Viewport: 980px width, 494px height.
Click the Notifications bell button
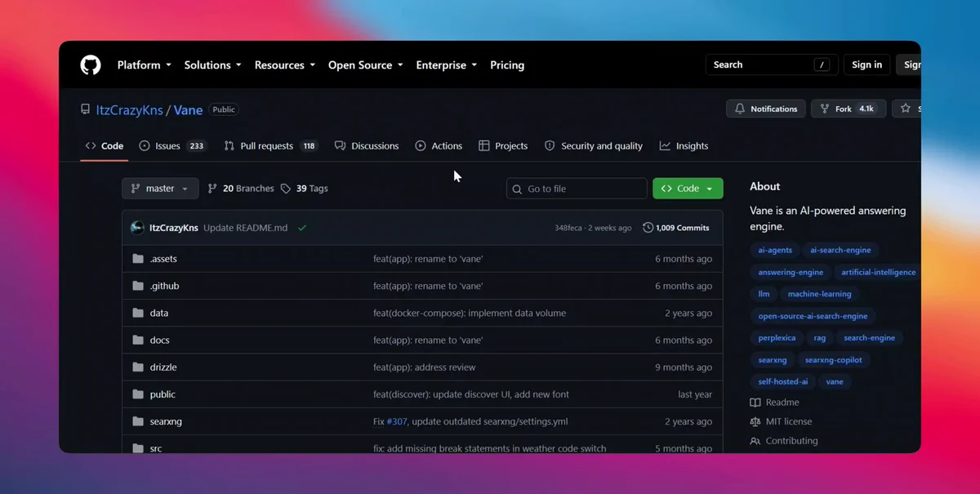[766, 109]
